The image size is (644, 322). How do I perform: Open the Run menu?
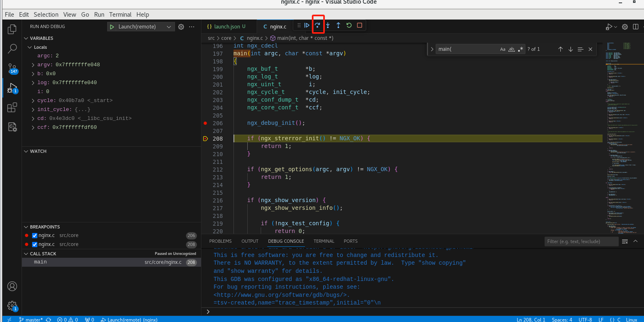pos(99,15)
